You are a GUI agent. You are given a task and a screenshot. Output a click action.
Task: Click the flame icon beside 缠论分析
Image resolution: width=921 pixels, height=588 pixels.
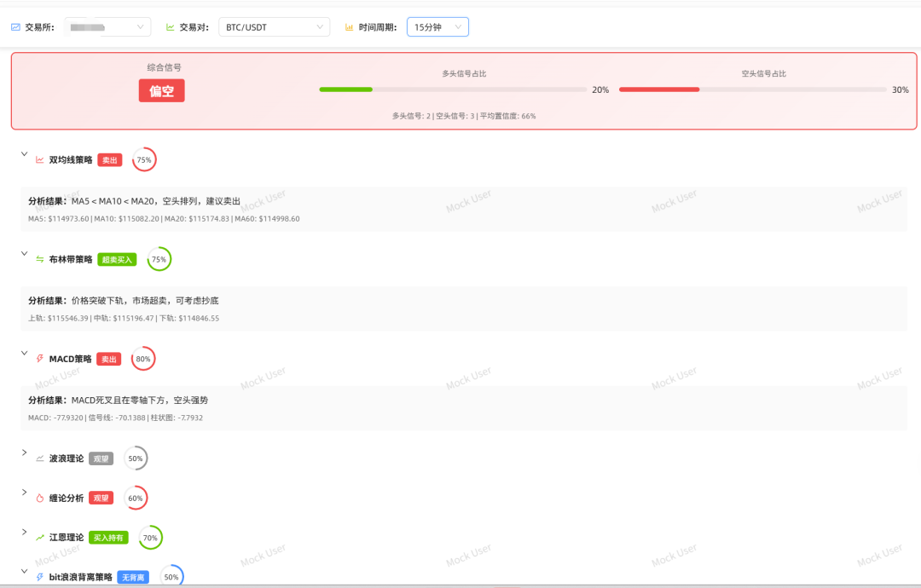[39, 499]
